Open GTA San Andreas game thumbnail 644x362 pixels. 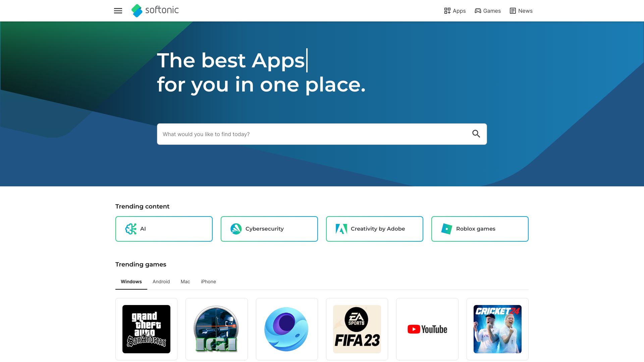(x=146, y=329)
